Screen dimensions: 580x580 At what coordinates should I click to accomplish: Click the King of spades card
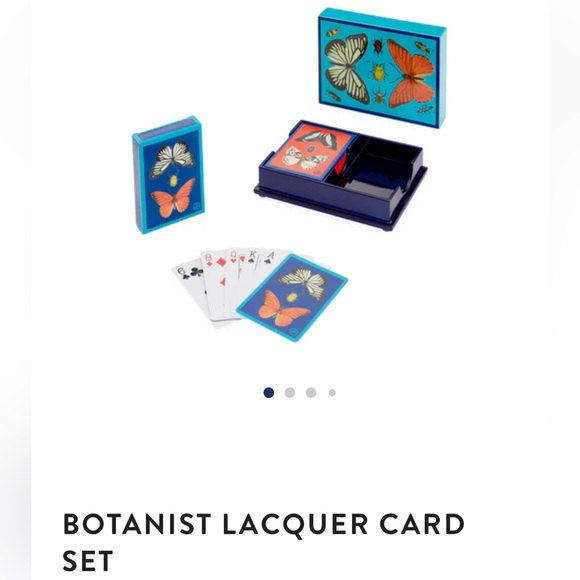click(252, 259)
